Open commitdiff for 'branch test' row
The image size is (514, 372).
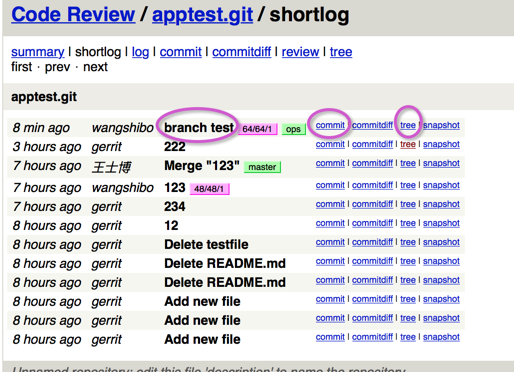372,125
